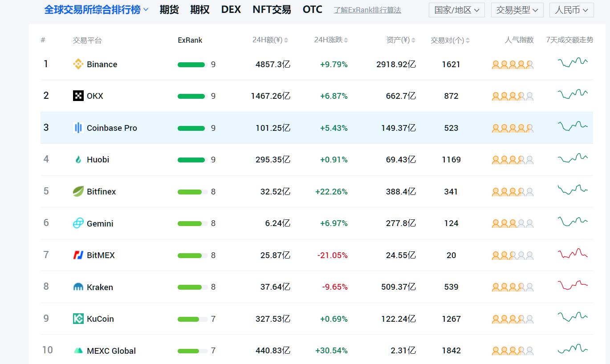Click Binance ExRank score bar
610x364 pixels.
click(x=193, y=65)
